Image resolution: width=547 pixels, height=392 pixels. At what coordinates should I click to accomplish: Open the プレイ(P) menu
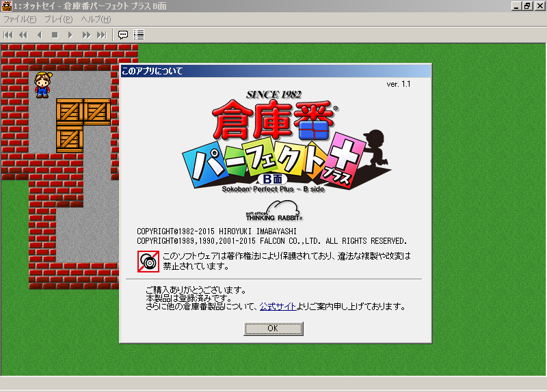(x=58, y=18)
